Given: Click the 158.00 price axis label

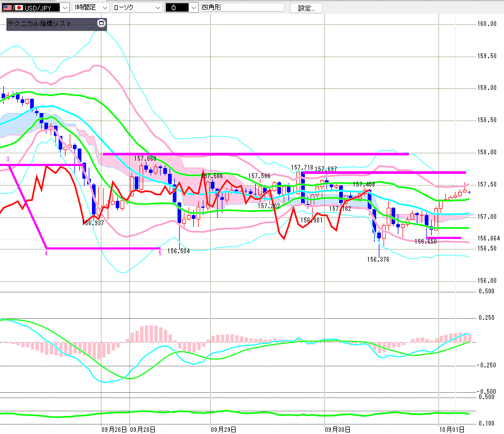Looking at the screenshot, I should pos(487,152).
